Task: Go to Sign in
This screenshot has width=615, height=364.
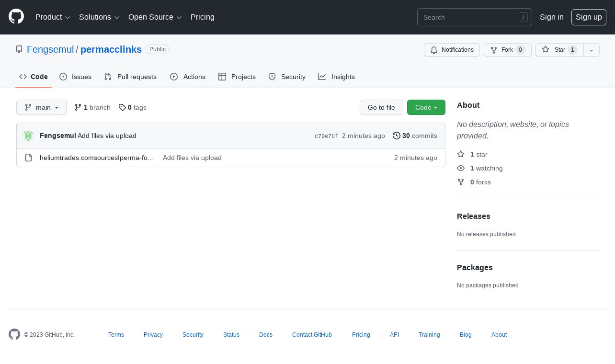Action: (x=552, y=17)
